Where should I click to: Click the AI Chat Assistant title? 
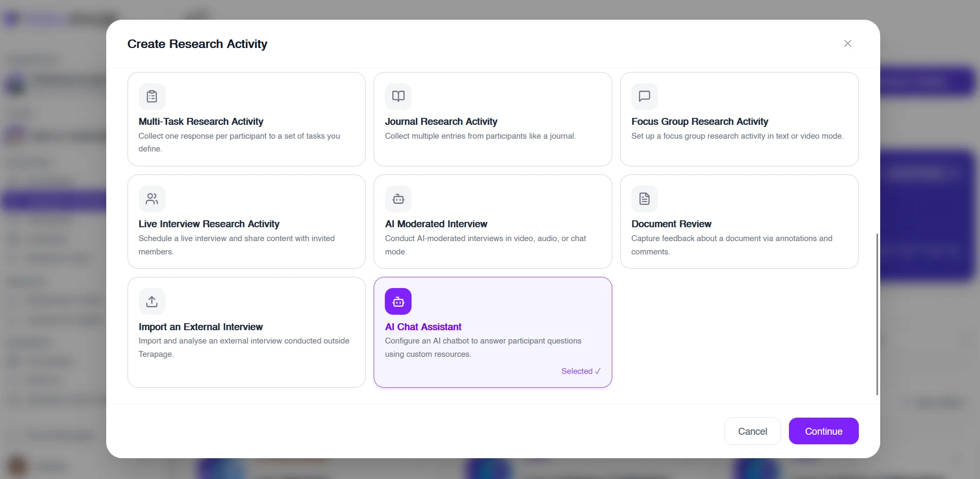coord(423,327)
